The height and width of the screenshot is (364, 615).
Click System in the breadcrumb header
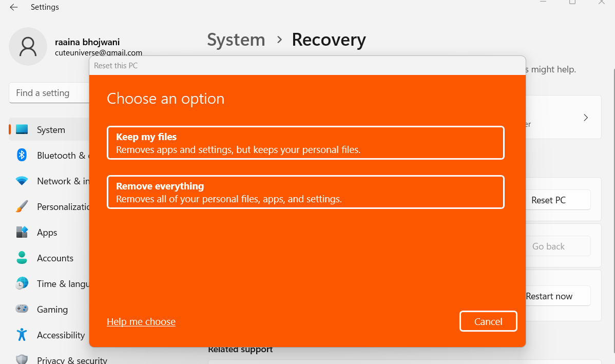point(236,40)
